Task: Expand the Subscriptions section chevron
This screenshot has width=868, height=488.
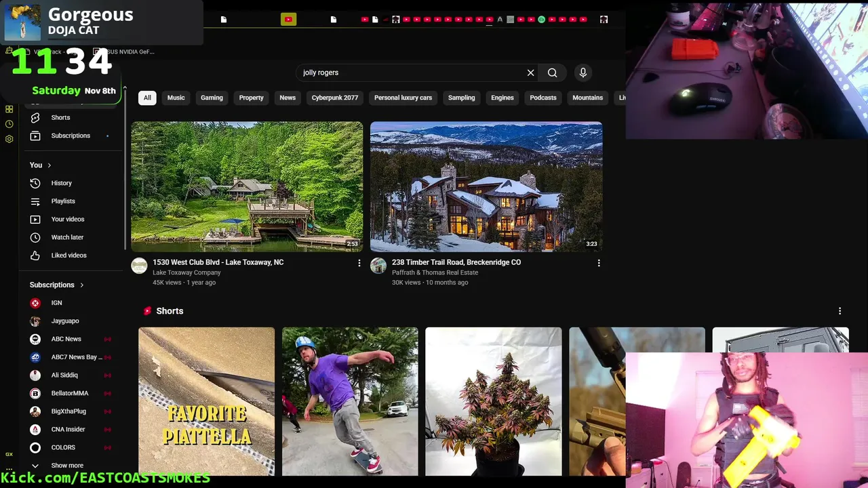Action: pos(81,285)
